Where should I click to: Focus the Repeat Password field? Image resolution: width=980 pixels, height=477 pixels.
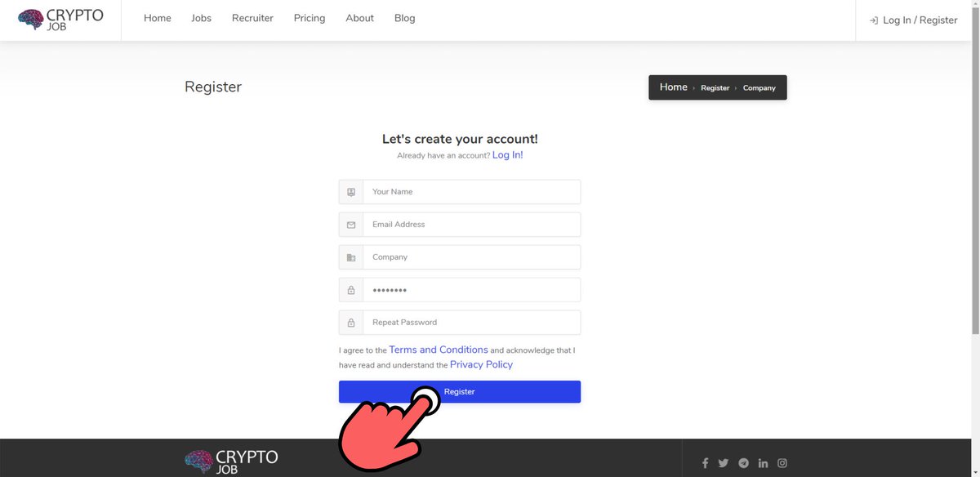click(472, 323)
